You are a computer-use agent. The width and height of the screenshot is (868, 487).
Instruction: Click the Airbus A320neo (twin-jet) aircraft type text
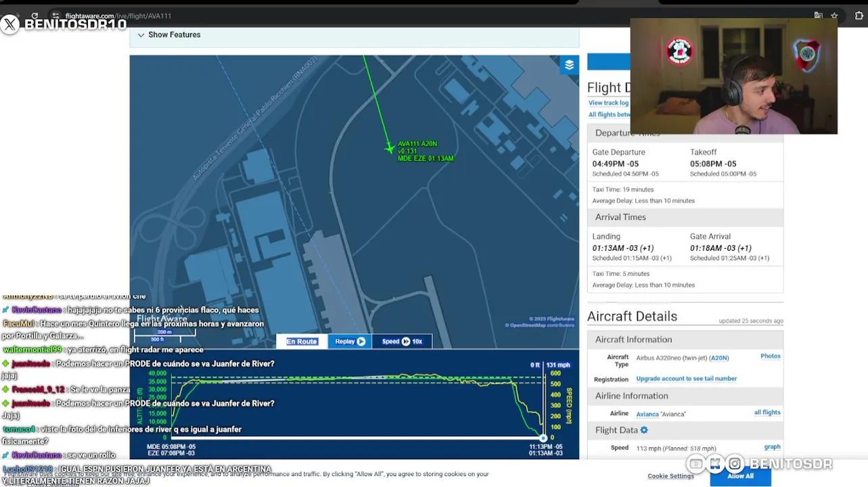pyautogui.click(x=671, y=358)
